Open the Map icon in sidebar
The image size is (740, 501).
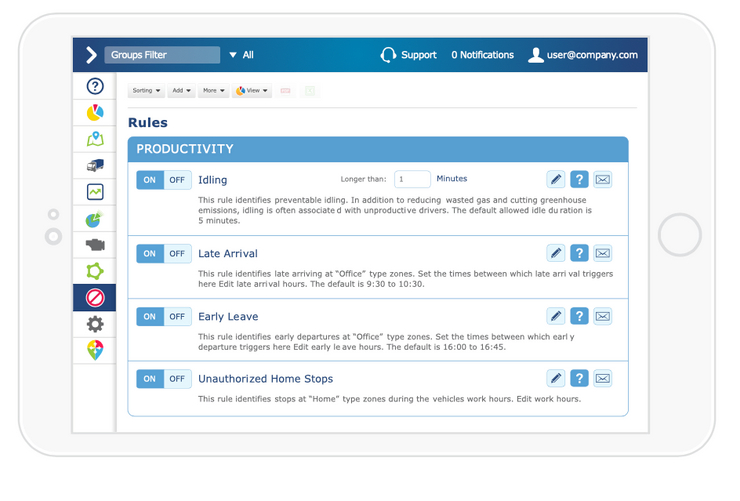[x=95, y=139]
